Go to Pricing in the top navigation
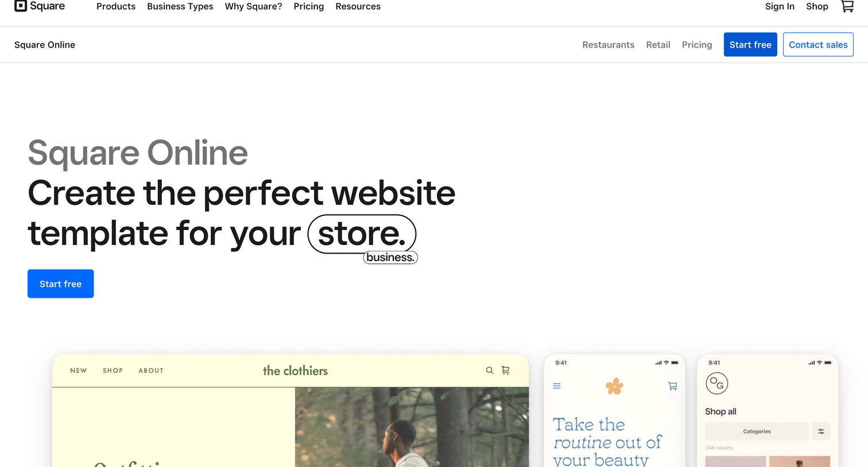Screen dimensions: 868x467 click(309, 6)
